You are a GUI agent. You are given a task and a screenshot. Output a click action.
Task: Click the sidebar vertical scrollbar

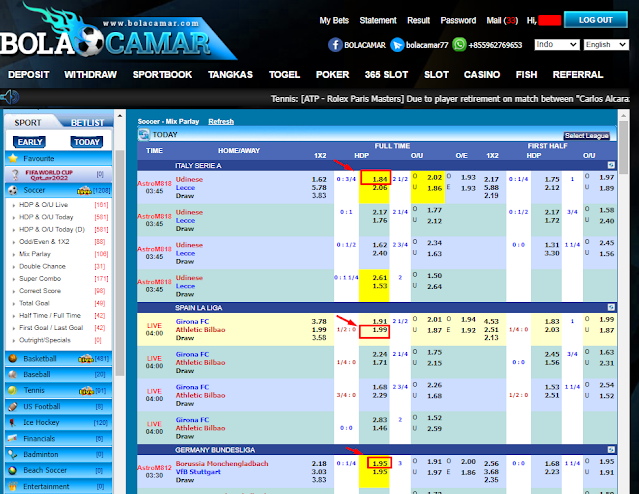(x=120, y=263)
